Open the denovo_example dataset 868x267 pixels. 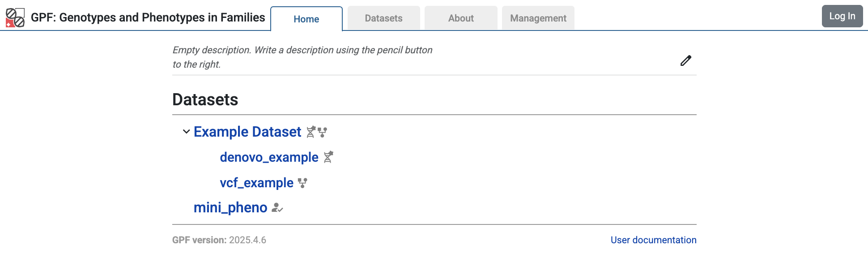pyautogui.click(x=269, y=157)
